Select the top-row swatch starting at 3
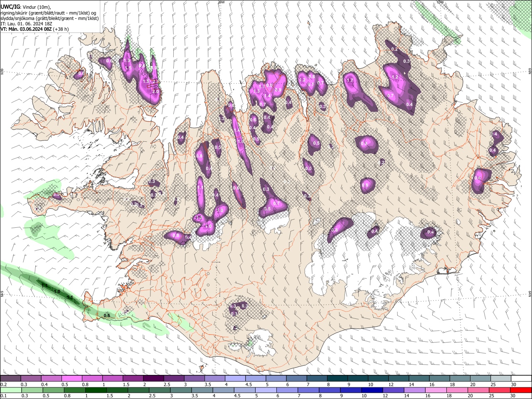The width and height of the screenshot is (532, 399). pos(194,378)
